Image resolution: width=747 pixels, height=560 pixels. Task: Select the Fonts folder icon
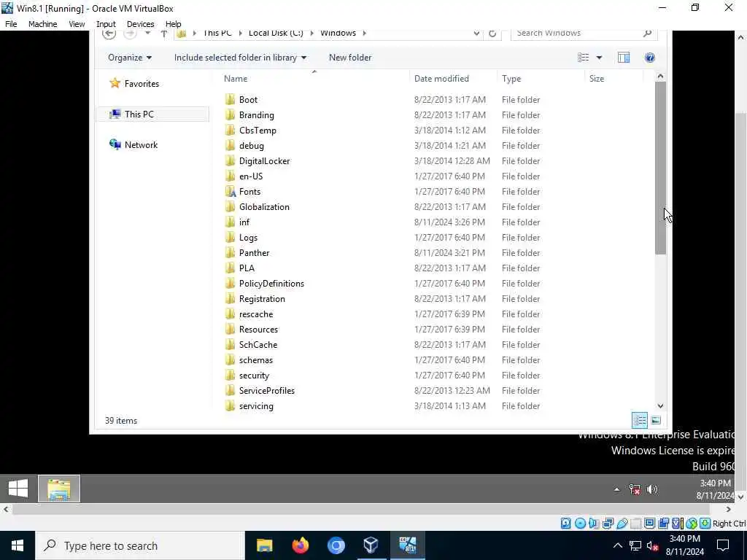230,192
